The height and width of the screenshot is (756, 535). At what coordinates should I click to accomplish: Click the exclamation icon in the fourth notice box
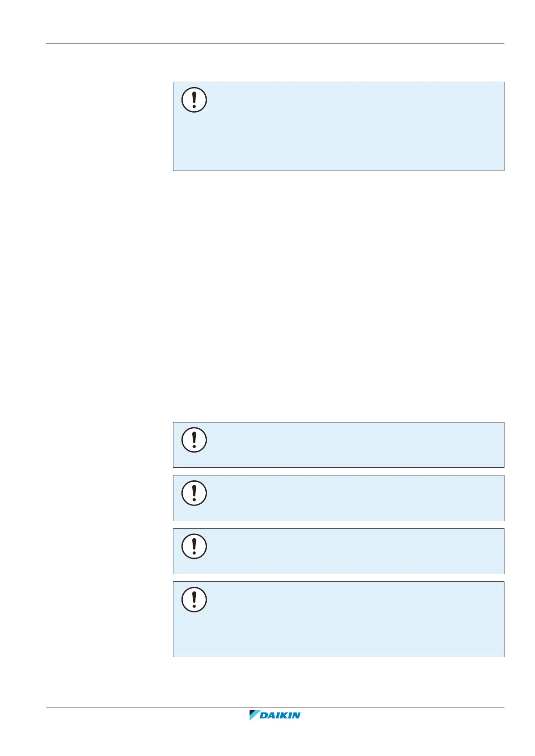(x=194, y=546)
